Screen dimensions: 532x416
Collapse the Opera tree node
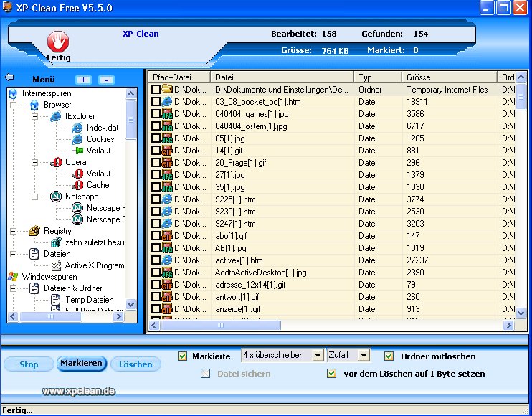point(34,163)
